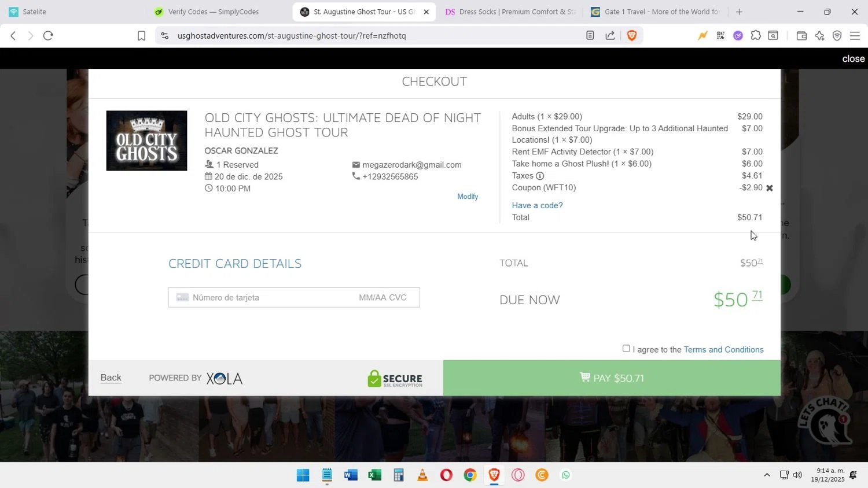This screenshot has height=488, width=868.
Task: Open a new browser tab
Action: pos(739,12)
